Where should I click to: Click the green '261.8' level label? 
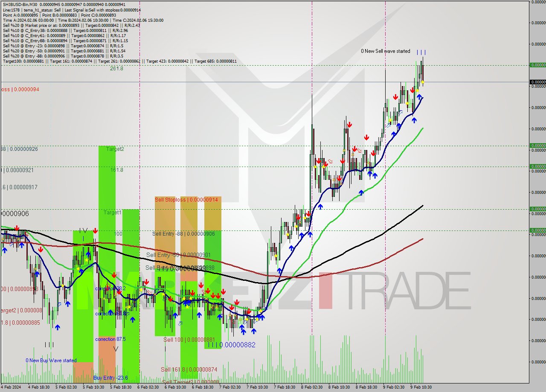116,68
